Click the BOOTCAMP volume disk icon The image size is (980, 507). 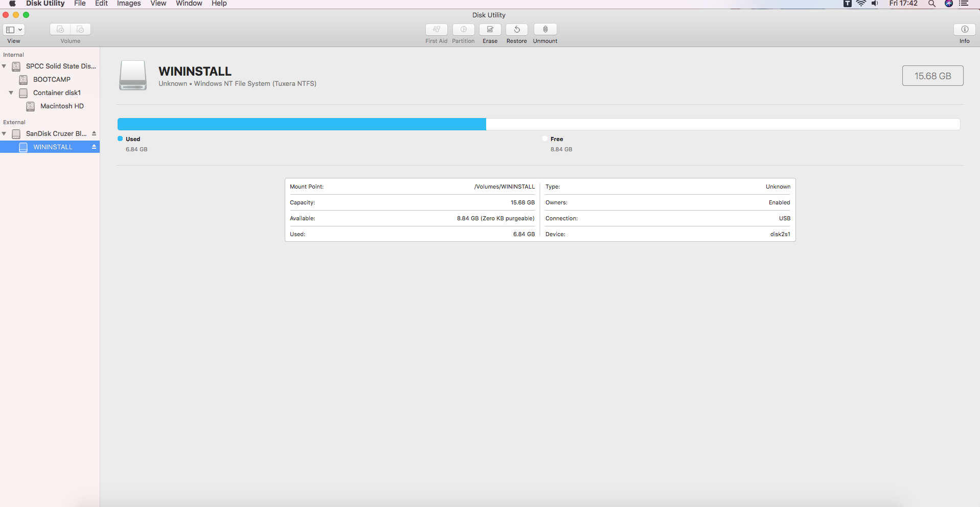[x=23, y=80]
